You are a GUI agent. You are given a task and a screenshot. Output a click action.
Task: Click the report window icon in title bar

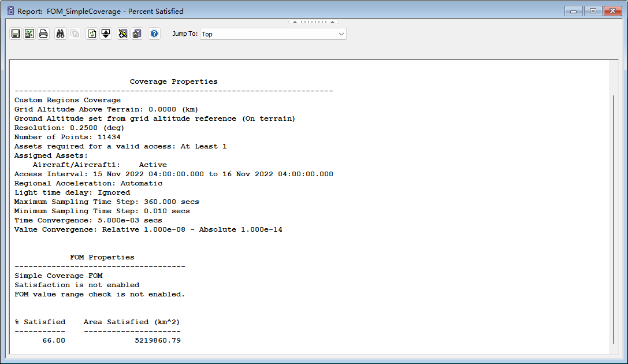click(x=10, y=11)
